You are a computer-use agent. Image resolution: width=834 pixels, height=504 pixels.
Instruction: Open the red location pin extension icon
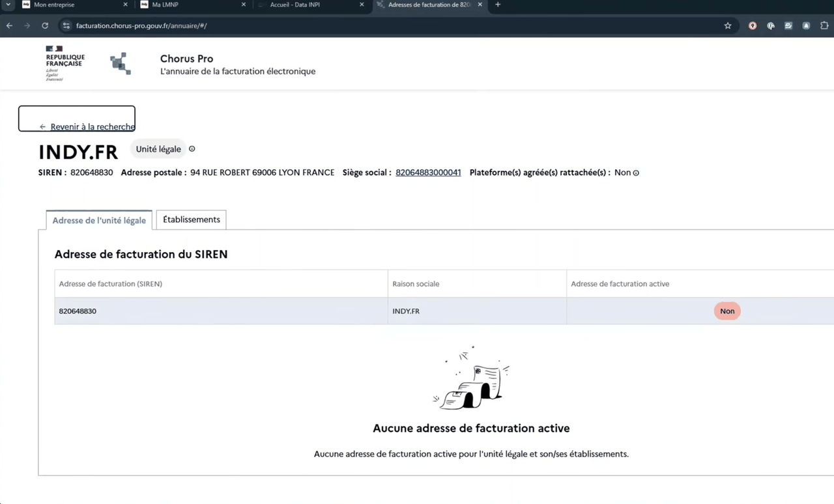753,26
